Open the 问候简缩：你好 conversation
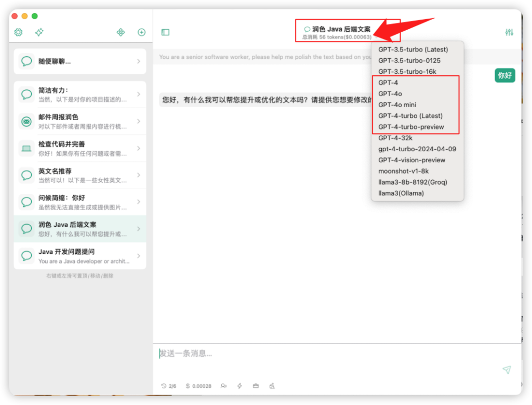Viewport: 532px width, 405px height. [x=80, y=202]
